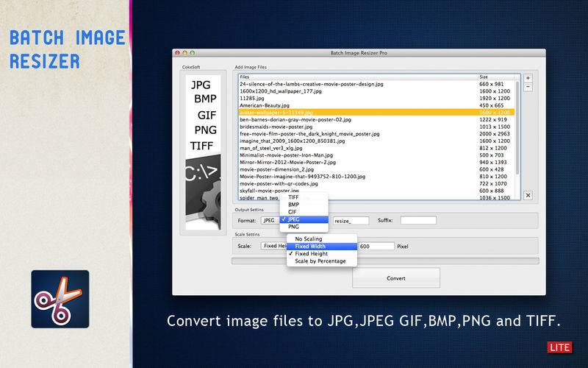Screen dimensions: 588x368
Task: Choose PNG in the format menu
Action: [x=304, y=227]
